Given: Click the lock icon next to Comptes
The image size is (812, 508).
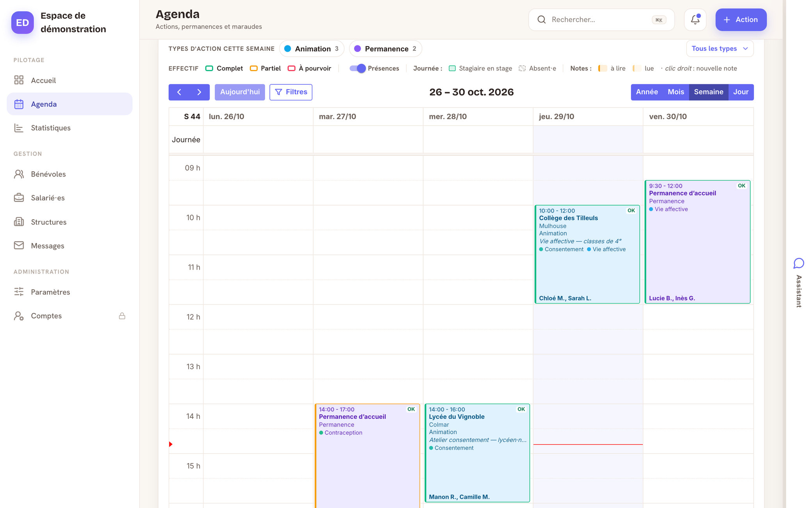Looking at the screenshot, I should pyautogui.click(x=122, y=316).
